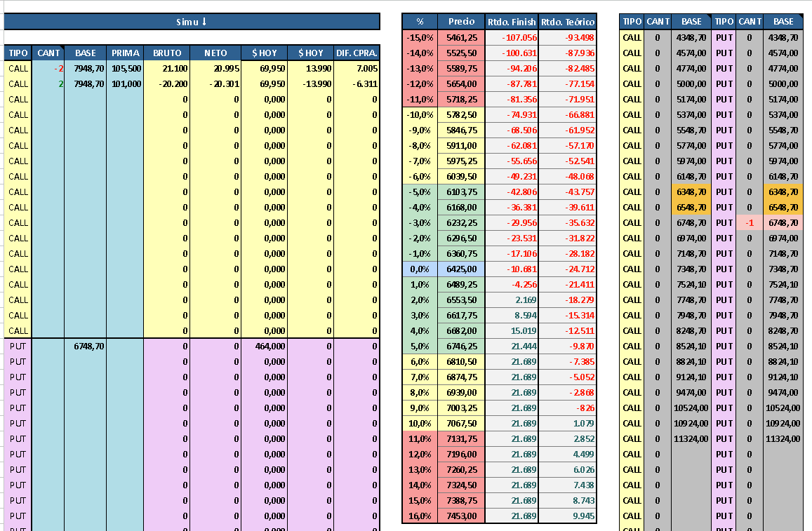The width and height of the screenshot is (812, 531).
Task: Select the red -2 CANT cell
Action: point(48,68)
